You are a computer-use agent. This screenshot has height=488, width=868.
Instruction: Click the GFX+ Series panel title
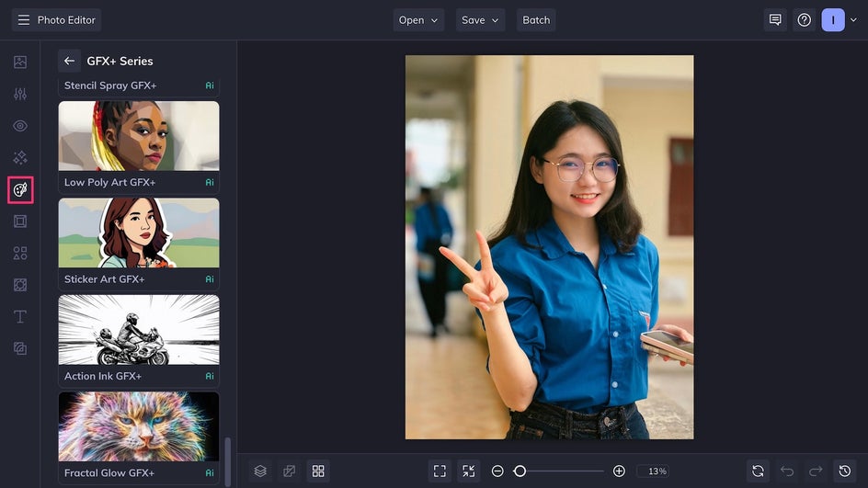[x=120, y=61]
